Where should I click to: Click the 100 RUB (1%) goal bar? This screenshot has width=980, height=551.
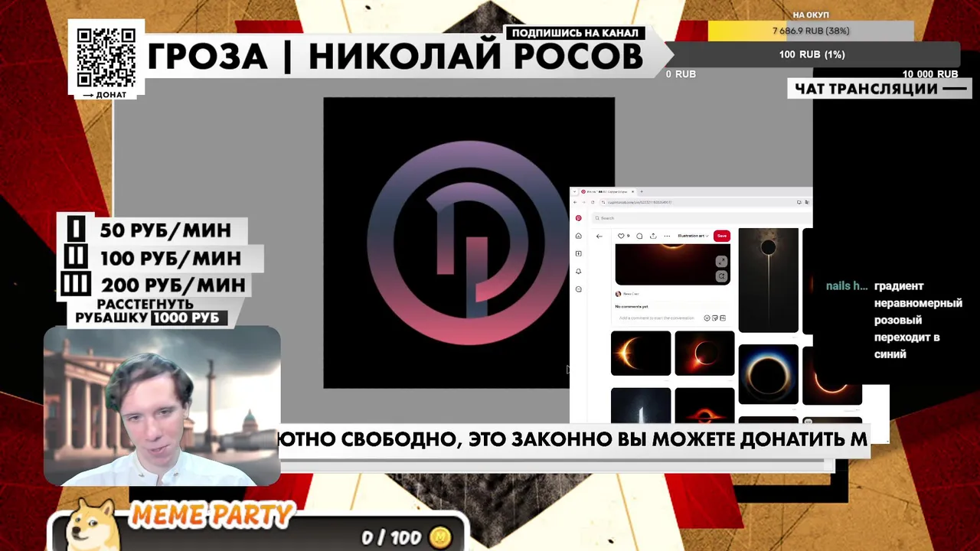point(812,54)
